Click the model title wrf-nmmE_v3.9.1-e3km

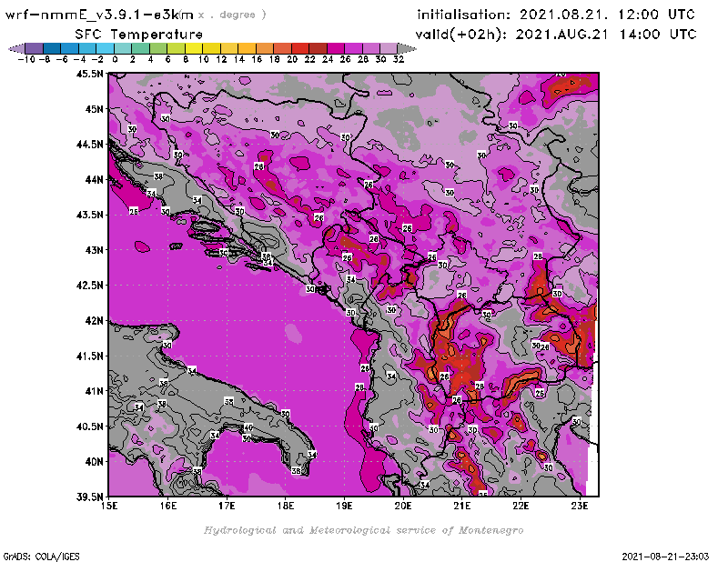click(99, 15)
